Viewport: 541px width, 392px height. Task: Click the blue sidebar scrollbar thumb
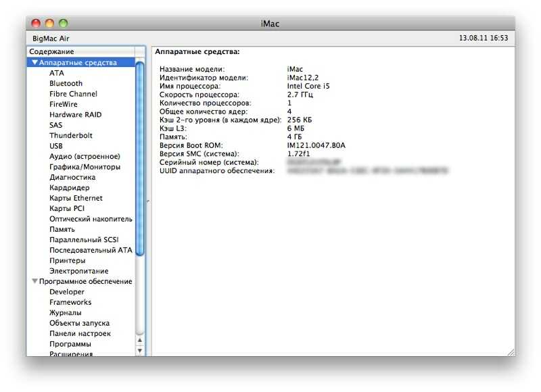click(x=141, y=155)
